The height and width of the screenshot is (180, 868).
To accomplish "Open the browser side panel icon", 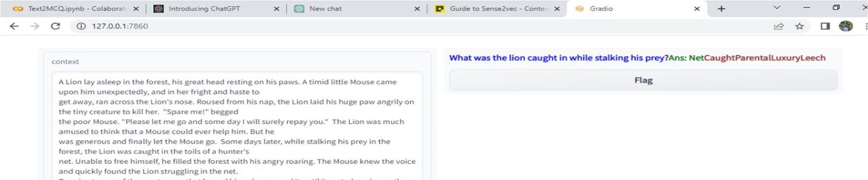I will [x=825, y=26].
